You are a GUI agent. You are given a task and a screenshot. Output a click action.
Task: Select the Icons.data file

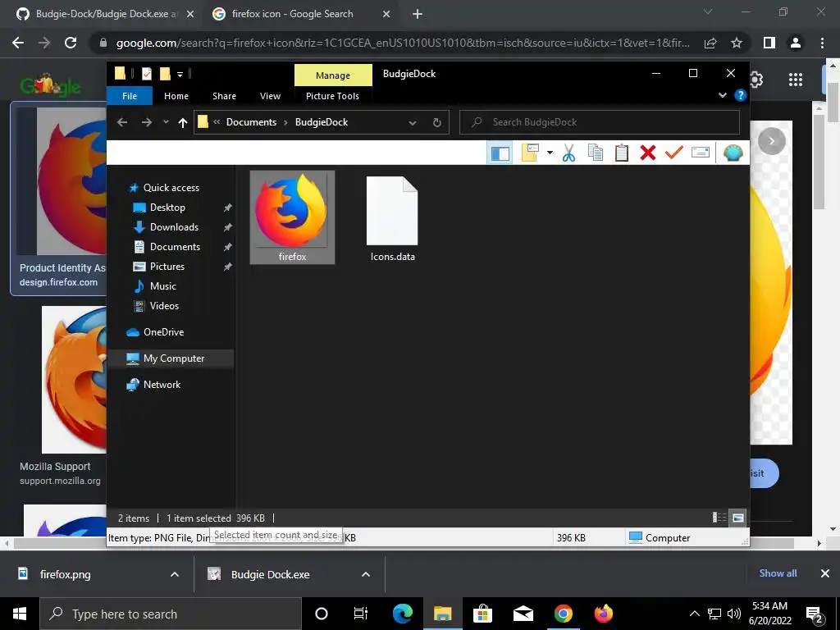[392, 218]
